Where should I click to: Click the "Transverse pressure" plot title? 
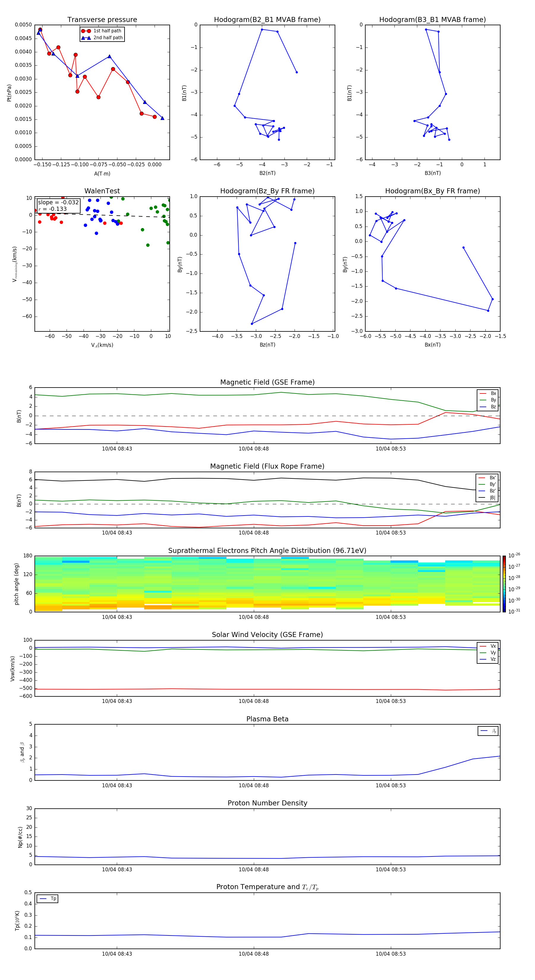tap(102, 20)
